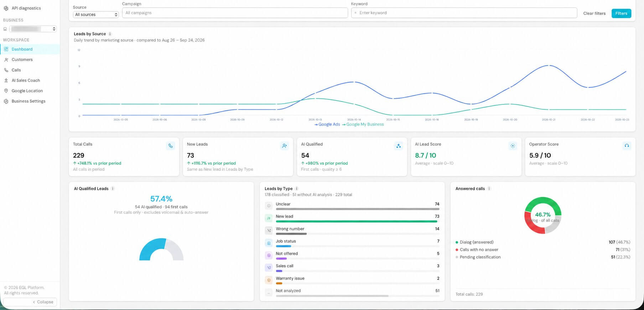Click the Wrong number type icon
Screen dimensions: 644x310
coord(269,231)
